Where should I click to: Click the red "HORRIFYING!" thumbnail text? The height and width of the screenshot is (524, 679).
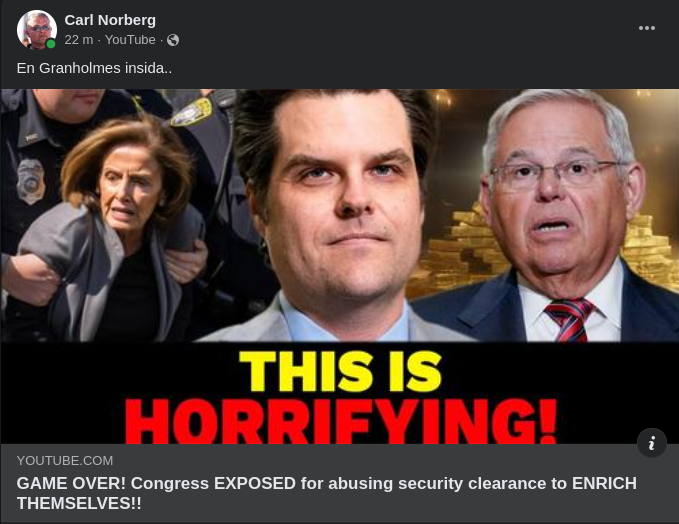pyautogui.click(x=340, y=421)
